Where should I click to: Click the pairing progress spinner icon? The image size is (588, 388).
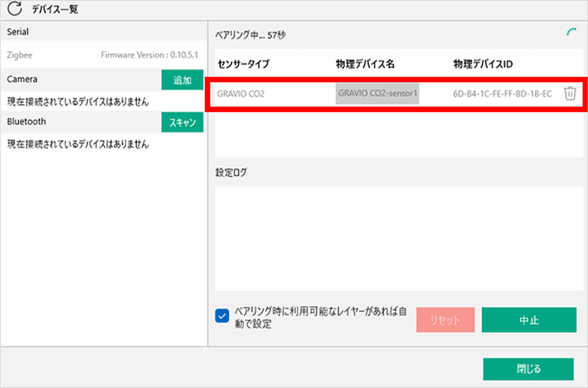pos(572,32)
